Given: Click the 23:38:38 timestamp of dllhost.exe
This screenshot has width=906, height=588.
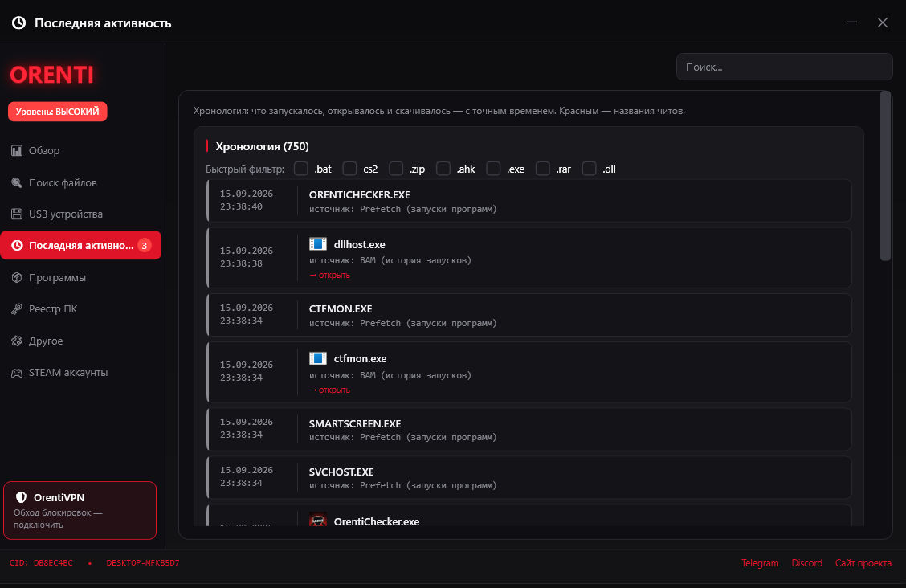Looking at the screenshot, I should click(x=241, y=263).
